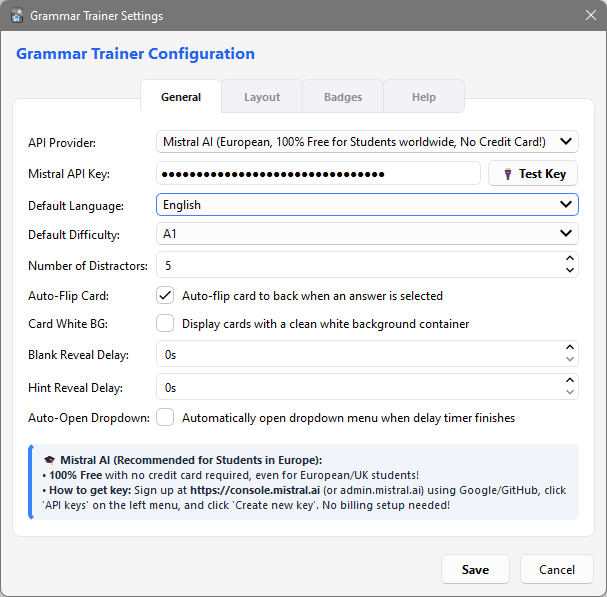Image resolution: width=607 pixels, height=597 pixels.
Task: Decrease Blank Reveal Delay with down arrow
Action: pyautogui.click(x=569, y=359)
